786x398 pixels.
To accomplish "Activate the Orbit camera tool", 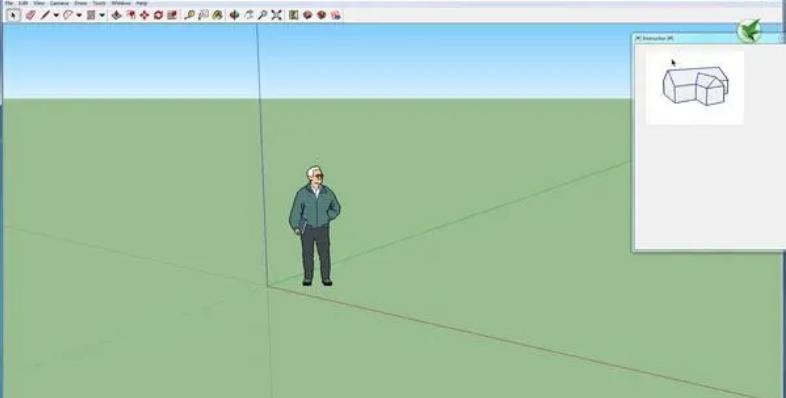I will point(234,15).
